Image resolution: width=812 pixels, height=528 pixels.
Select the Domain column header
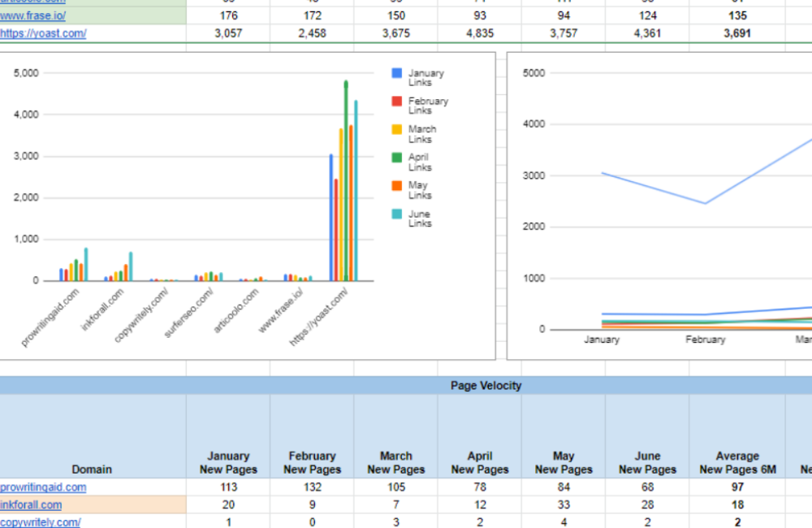[93, 436]
